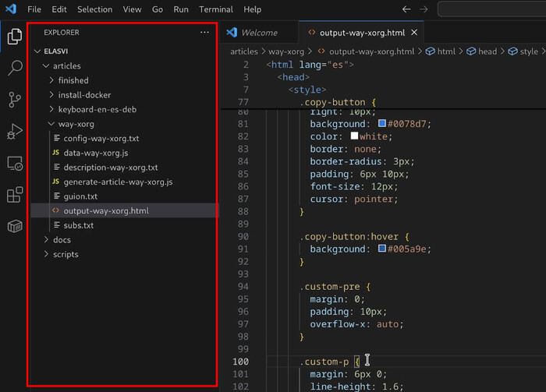Open the #005a9e color swatch picker
This screenshot has width=546, height=392.
click(x=382, y=249)
